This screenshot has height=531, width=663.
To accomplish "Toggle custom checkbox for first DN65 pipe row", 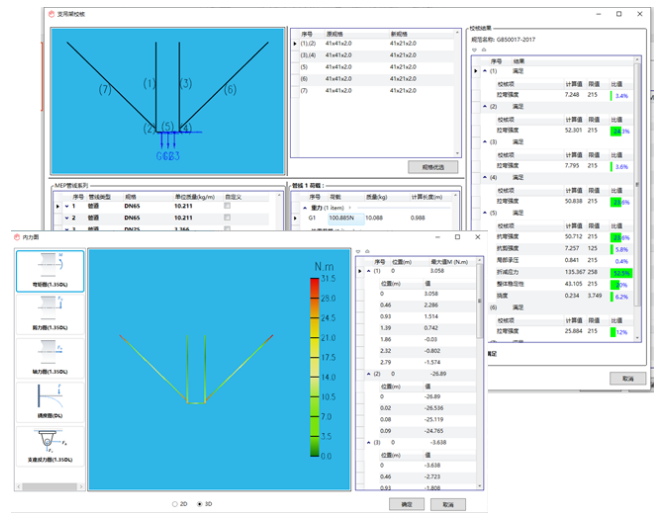I will click(x=229, y=205).
